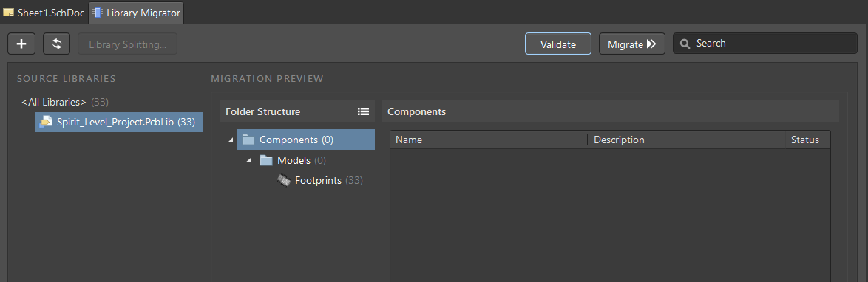
Task: Click the Sheet1.SchDoc document icon
Action: pos(9,13)
